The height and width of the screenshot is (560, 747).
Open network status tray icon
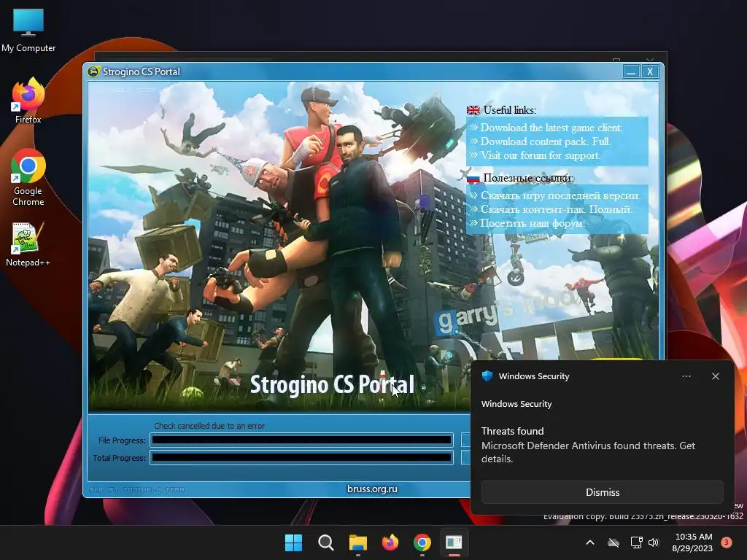[636, 542]
